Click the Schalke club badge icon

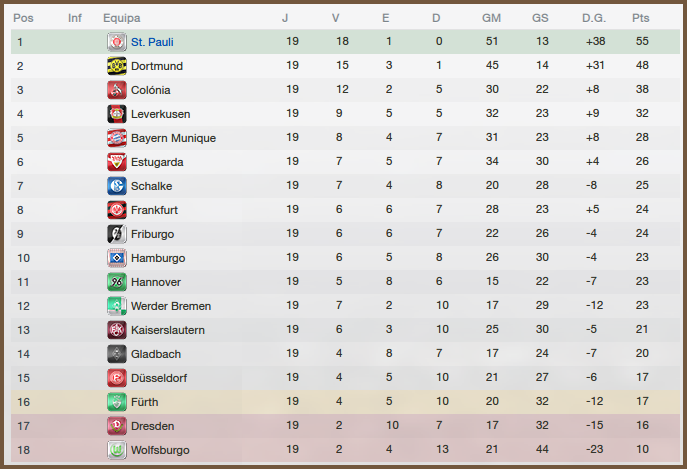tap(116, 186)
